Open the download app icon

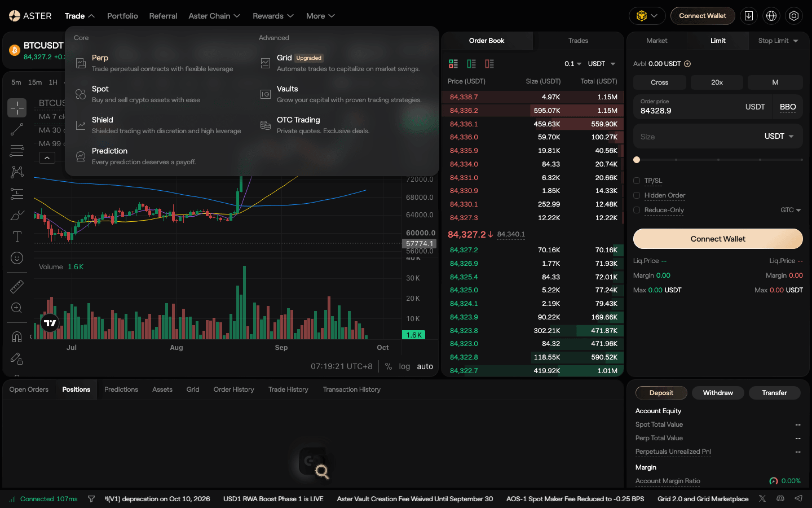pos(749,16)
